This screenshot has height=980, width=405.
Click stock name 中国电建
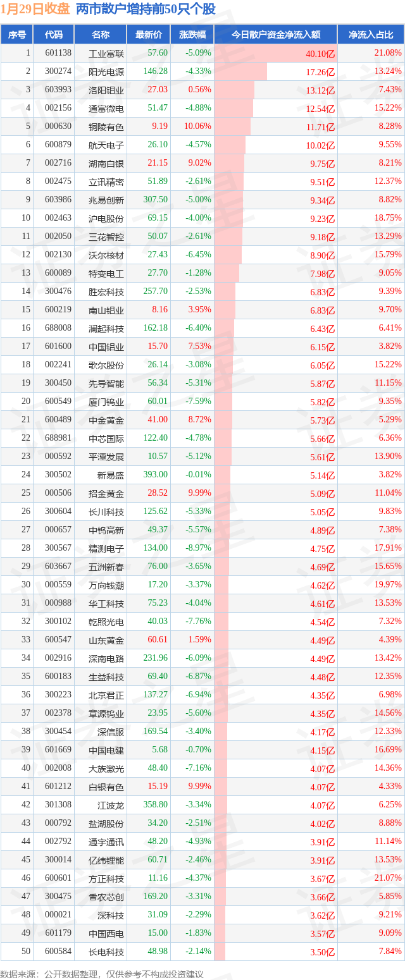pyautogui.click(x=106, y=750)
